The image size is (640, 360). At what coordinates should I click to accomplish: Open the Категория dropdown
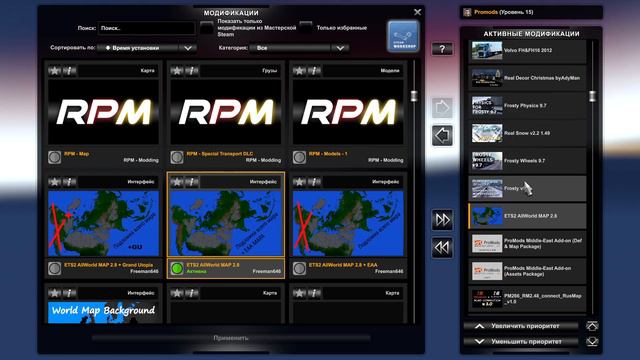tap(299, 48)
